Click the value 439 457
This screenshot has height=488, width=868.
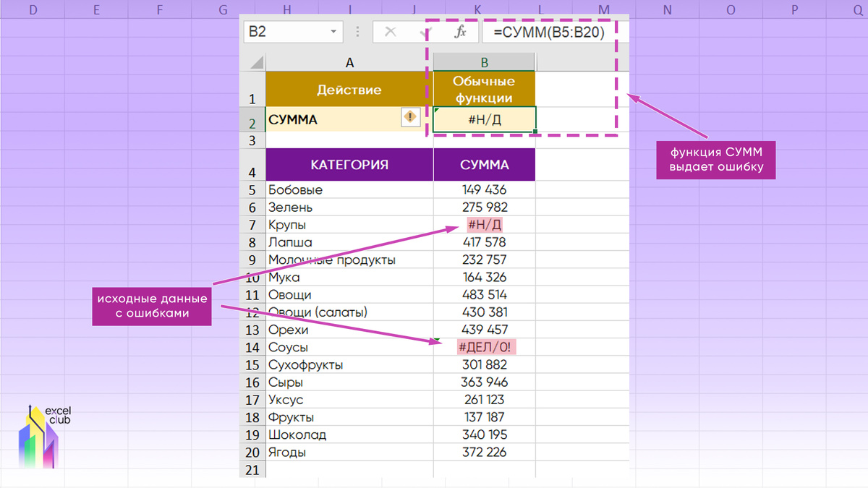point(485,330)
